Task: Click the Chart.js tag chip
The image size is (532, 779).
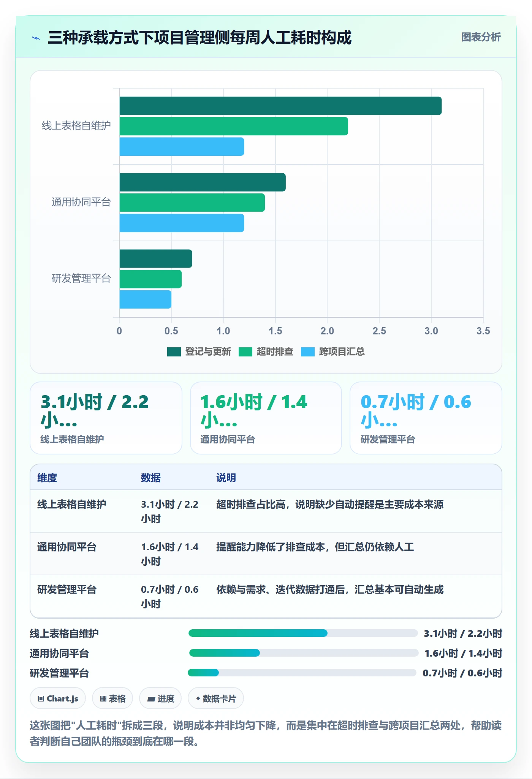Action: pos(58,698)
